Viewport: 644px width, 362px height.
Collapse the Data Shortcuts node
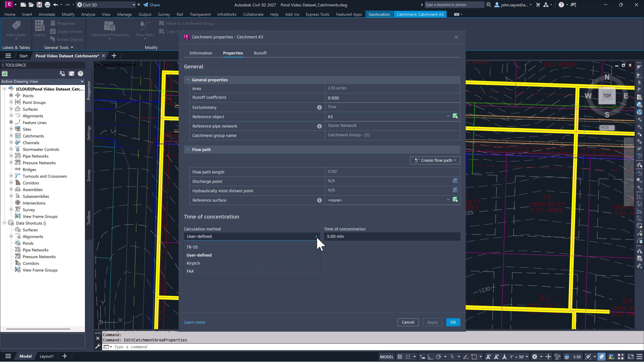tap(4, 223)
